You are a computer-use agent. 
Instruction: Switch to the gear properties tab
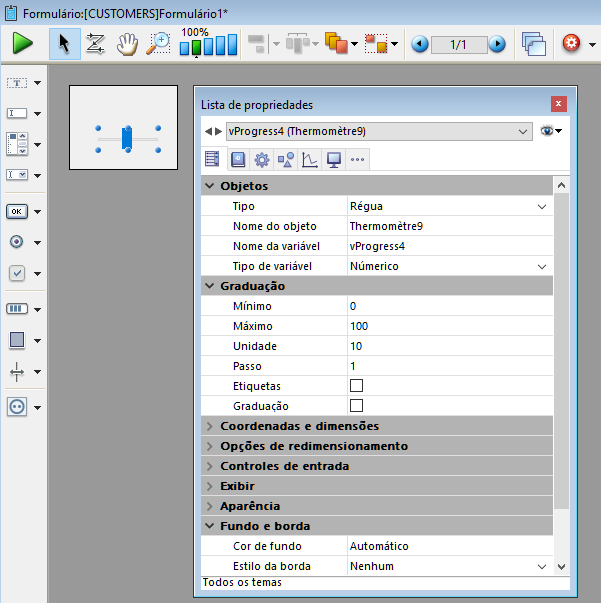[x=262, y=159]
